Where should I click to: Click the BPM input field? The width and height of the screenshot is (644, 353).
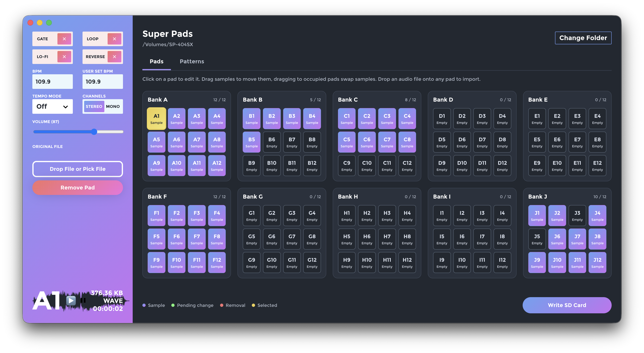pos(53,82)
